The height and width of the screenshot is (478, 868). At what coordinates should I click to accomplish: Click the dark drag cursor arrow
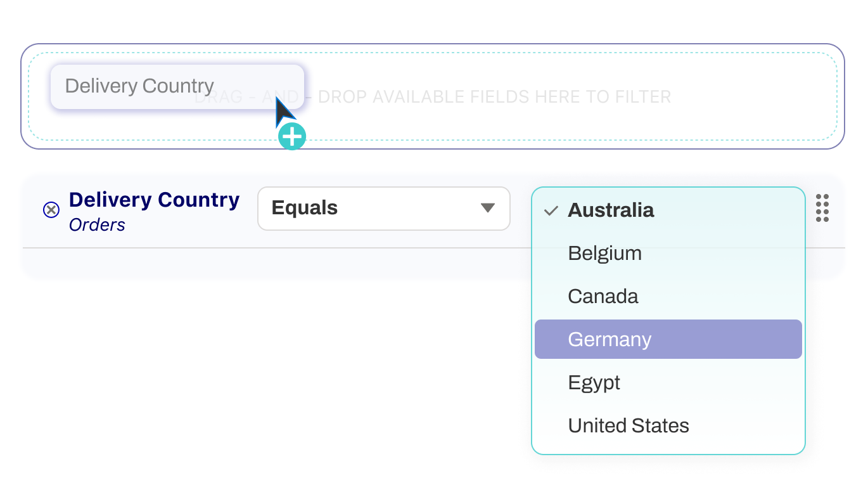pos(284,114)
